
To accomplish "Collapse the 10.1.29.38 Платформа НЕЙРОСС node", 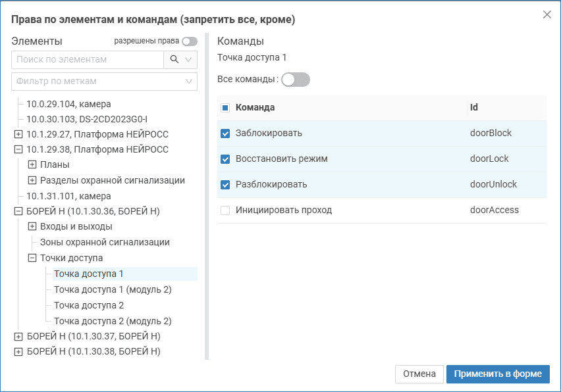I will pos(18,149).
